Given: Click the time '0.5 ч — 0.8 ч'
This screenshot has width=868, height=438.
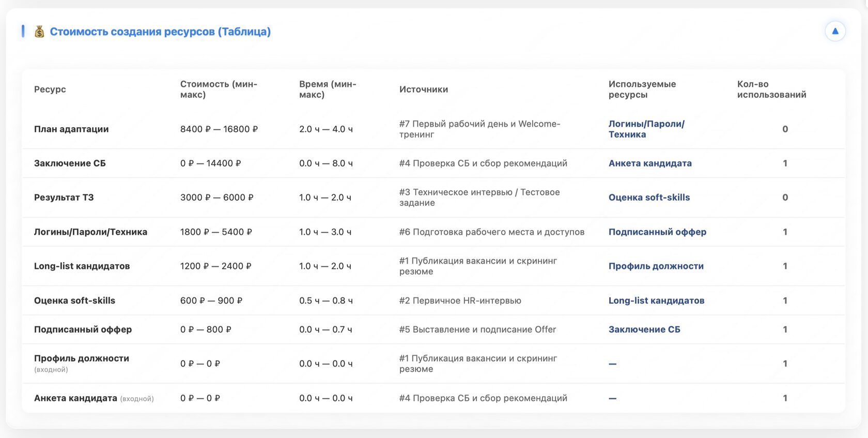Looking at the screenshot, I should (326, 300).
